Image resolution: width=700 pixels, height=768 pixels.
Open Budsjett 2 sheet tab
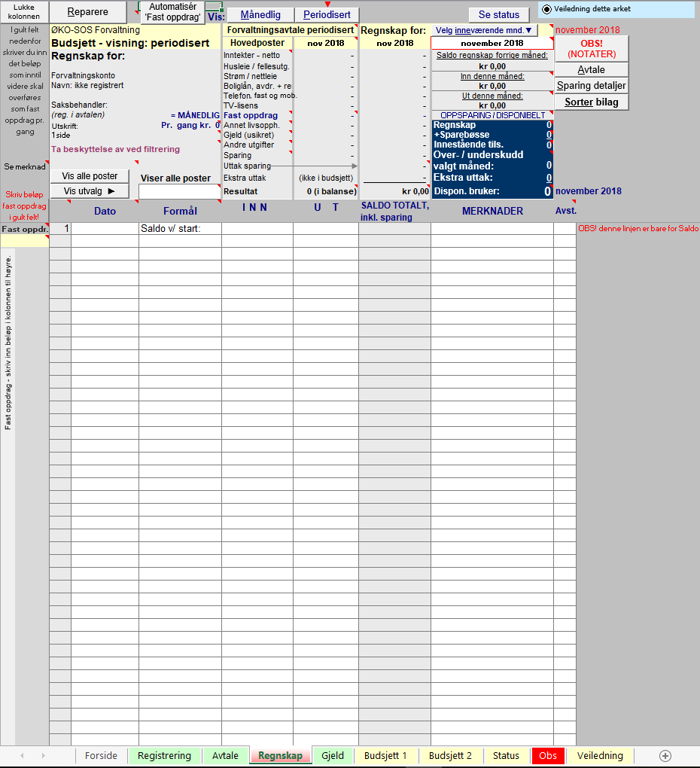tap(450, 755)
